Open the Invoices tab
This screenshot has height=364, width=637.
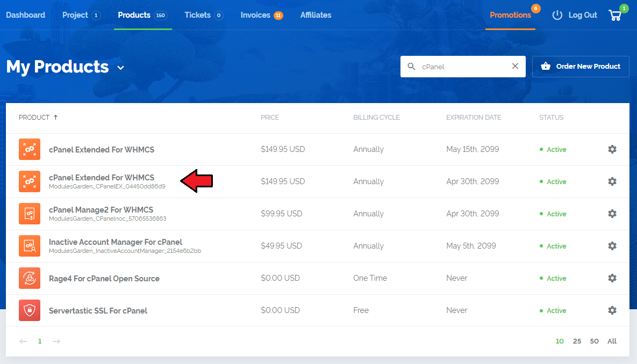[262, 15]
